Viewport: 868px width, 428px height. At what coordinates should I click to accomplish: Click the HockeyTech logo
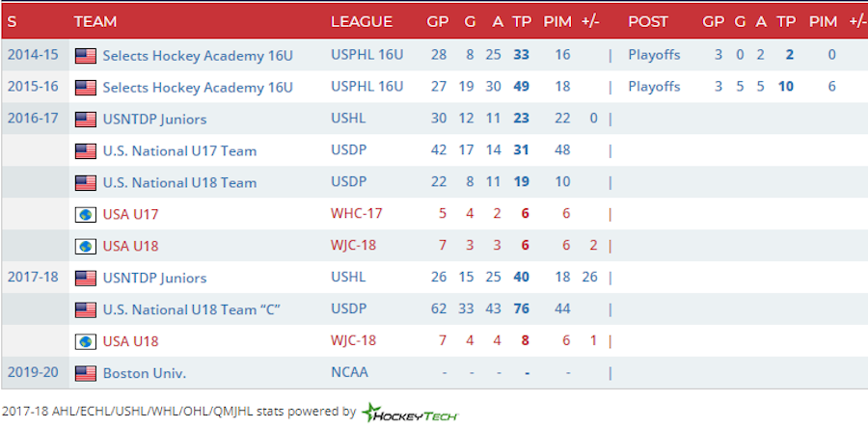411,413
